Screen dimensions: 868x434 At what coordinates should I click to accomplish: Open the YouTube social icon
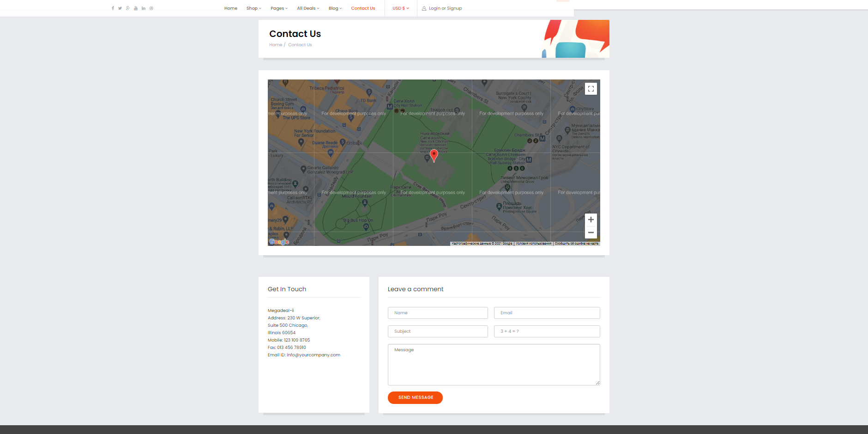[136, 8]
